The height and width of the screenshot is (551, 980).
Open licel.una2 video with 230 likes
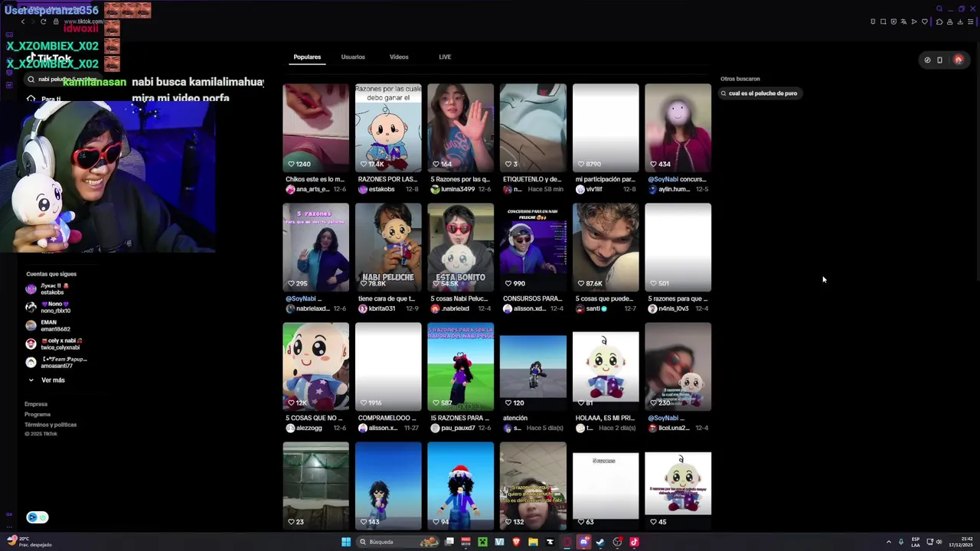coord(678,367)
